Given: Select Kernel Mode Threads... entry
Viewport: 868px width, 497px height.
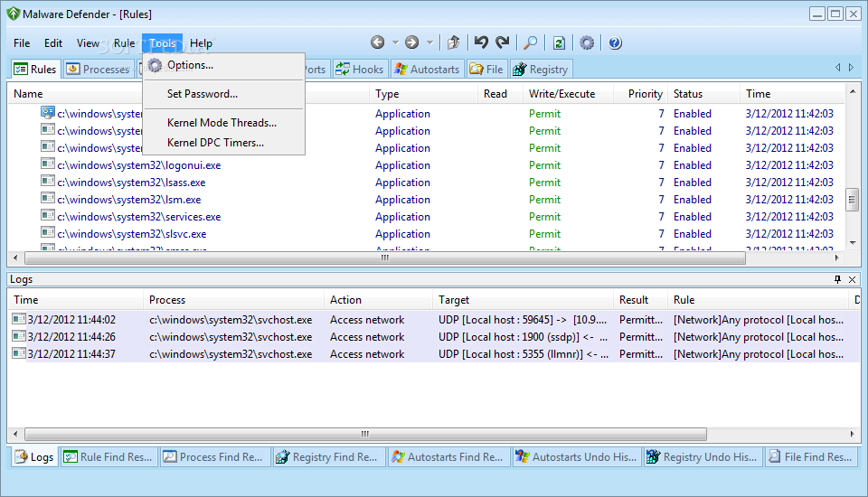Looking at the screenshot, I should pyautogui.click(x=223, y=123).
